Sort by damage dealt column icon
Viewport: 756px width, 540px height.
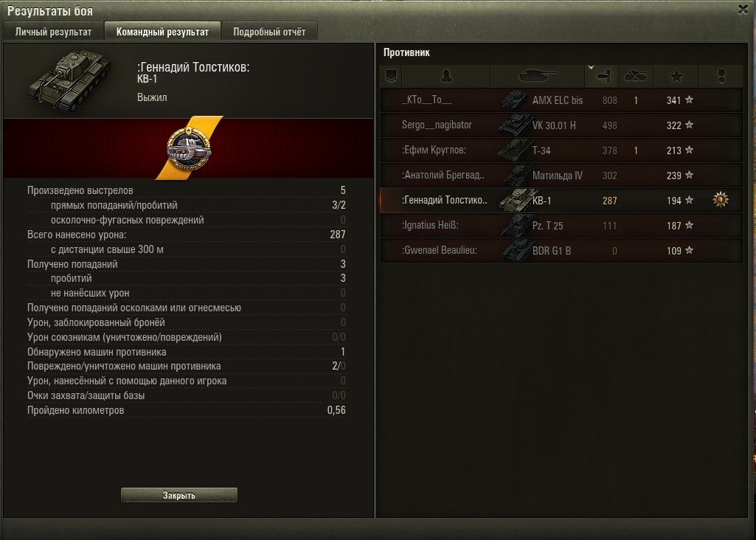602,76
